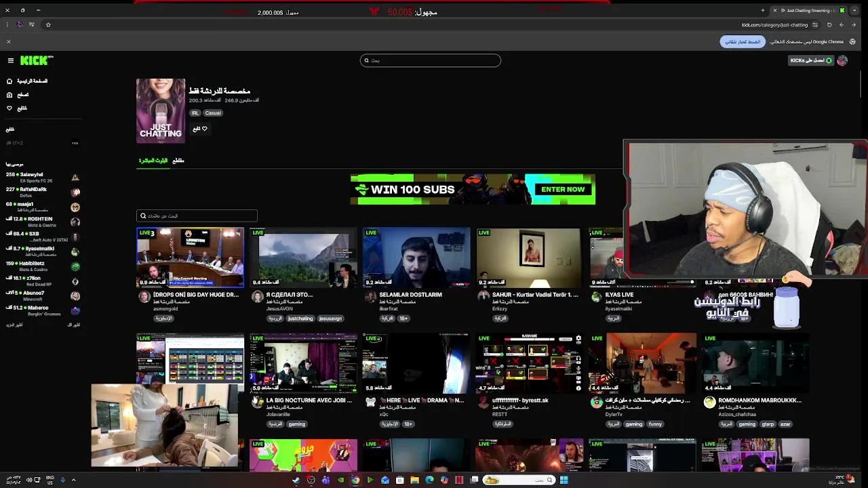Viewport: 868px width, 488px height.
Task: Click the browser reload button
Action: (829, 25)
